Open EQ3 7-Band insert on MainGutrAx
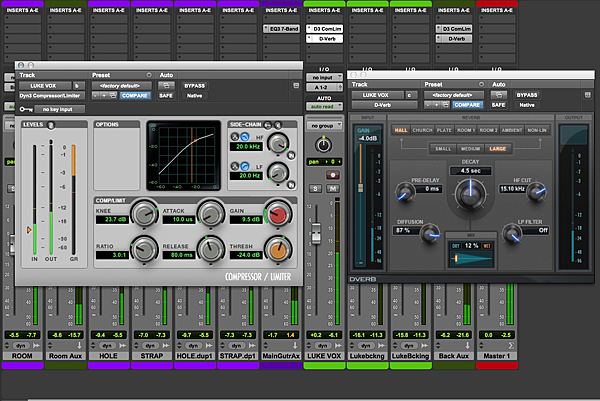The width and height of the screenshot is (600, 401). [x=281, y=29]
